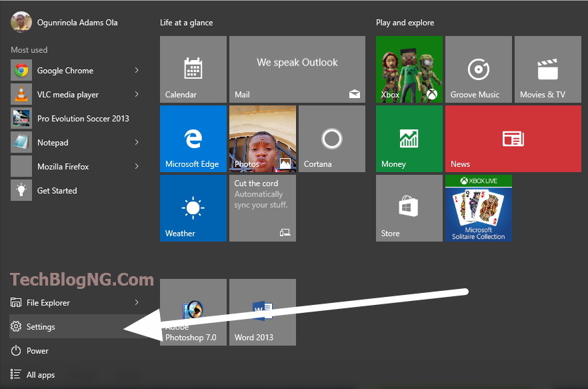
Task: Click the All apps list icon
Action: pyautogui.click(x=16, y=374)
